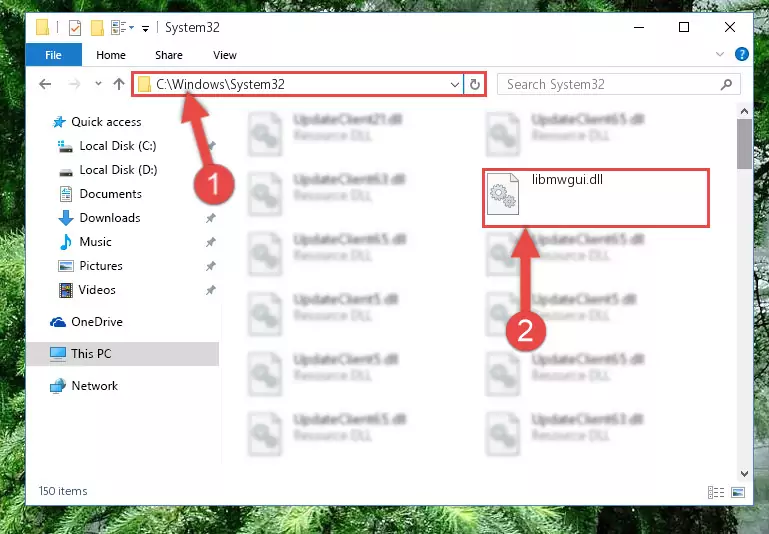Click the Network icon in sidebar
Viewport: 769px width, 534px height.
tap(57, 386)
